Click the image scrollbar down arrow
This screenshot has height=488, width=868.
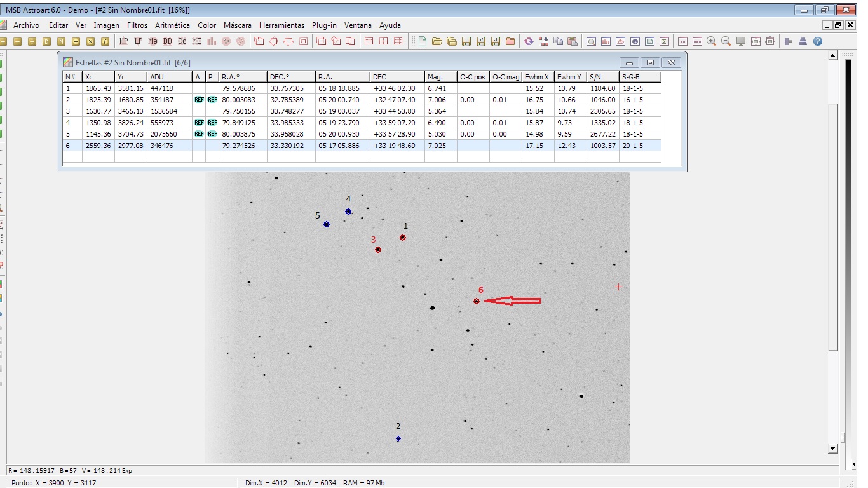tap(834, 449)
